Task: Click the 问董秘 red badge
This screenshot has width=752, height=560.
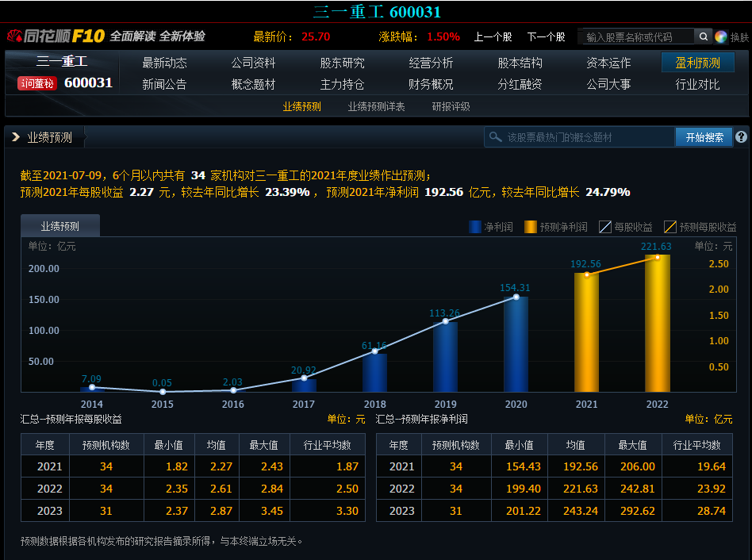Action: (x=37, y=83)
